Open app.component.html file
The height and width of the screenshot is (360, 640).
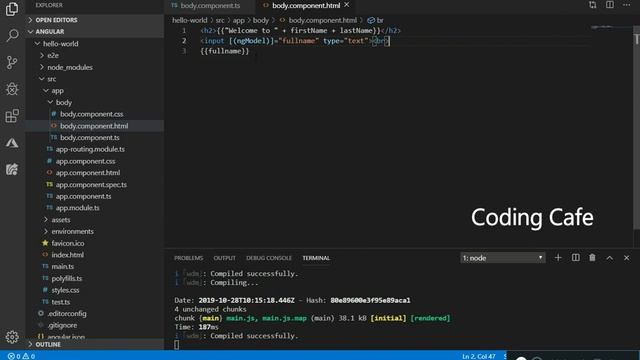point(95,173)
